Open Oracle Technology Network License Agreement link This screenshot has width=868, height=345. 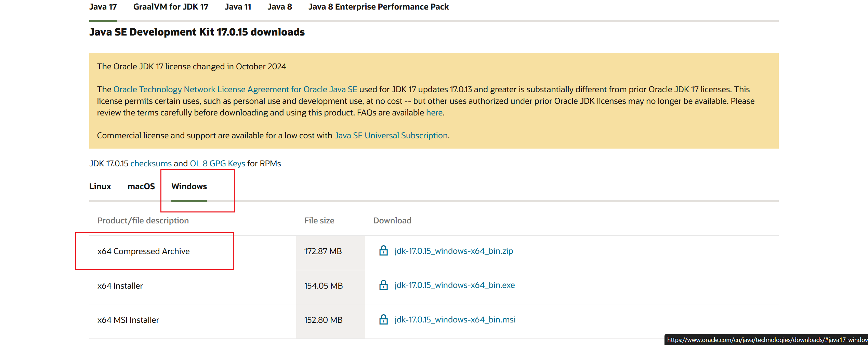[x=235, y=89]
